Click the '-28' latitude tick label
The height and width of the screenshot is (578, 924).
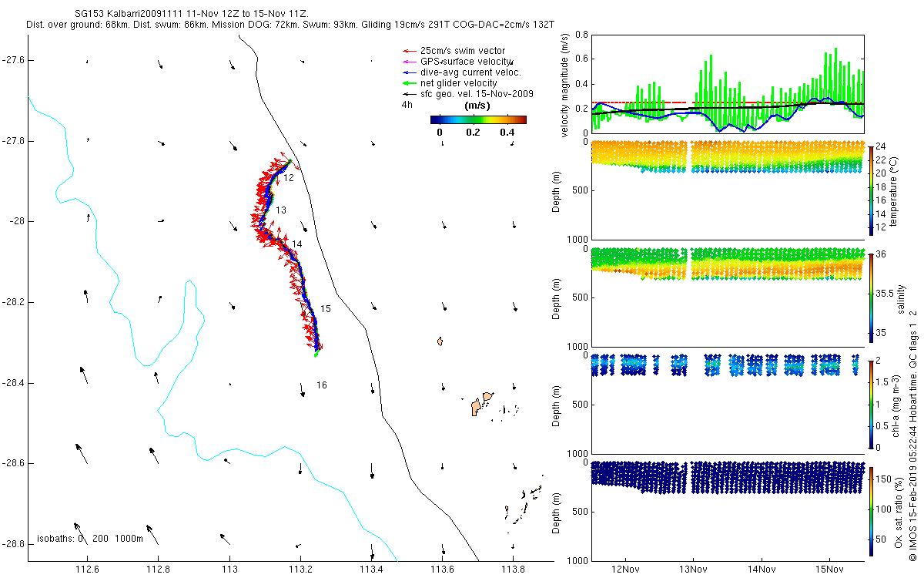(18, 222)
